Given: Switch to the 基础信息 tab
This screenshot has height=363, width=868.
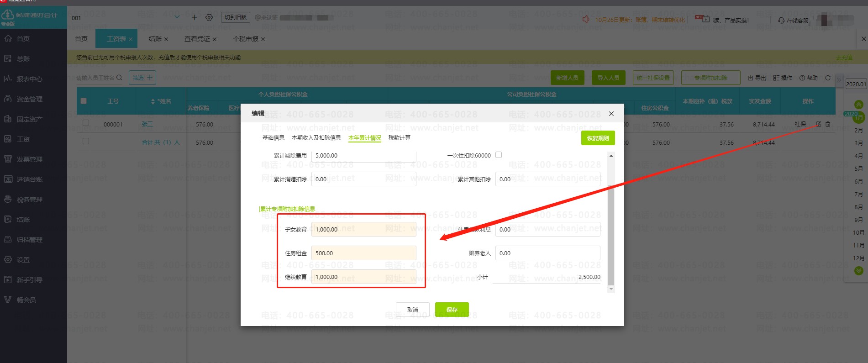Looking at the screenshot, I should pyautogui.click(x=273, y=138).
